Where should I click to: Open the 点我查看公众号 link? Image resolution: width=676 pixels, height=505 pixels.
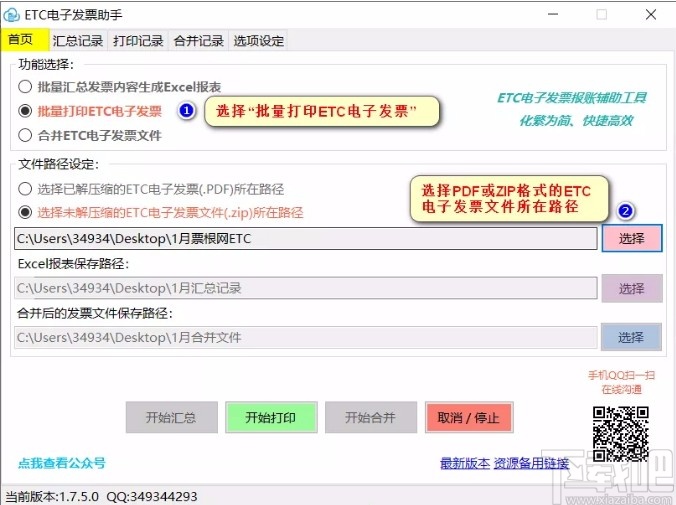coord(62,463)
